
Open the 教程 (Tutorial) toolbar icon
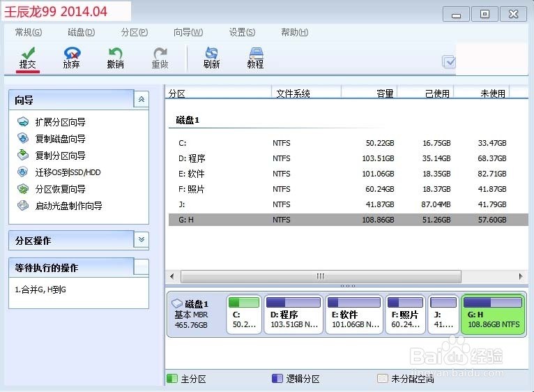(x=256, y=53)
